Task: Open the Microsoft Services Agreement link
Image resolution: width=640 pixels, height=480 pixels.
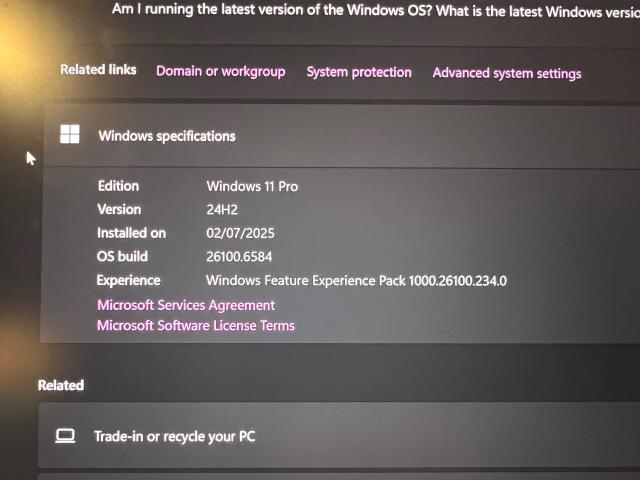Action: 186,305
